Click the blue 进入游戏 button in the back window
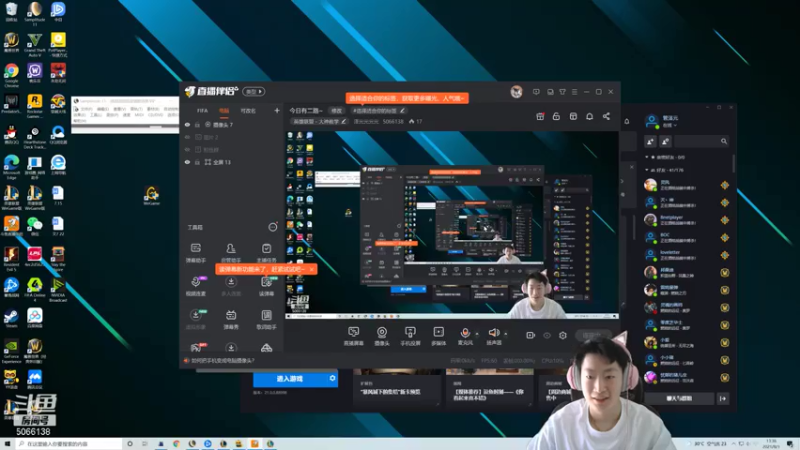The image size is (800, 450). (290, 379)
